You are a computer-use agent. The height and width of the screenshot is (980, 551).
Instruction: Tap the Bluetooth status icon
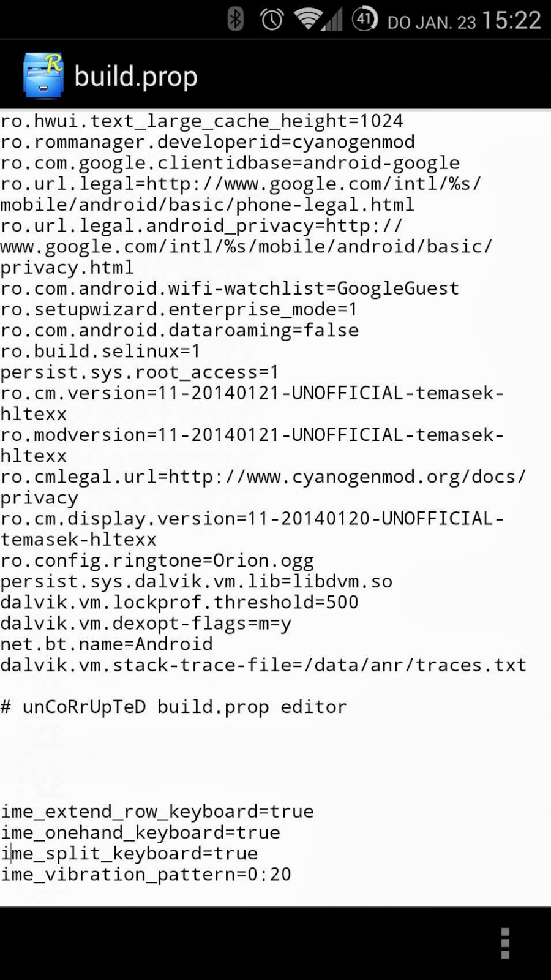tap(235, 20)
